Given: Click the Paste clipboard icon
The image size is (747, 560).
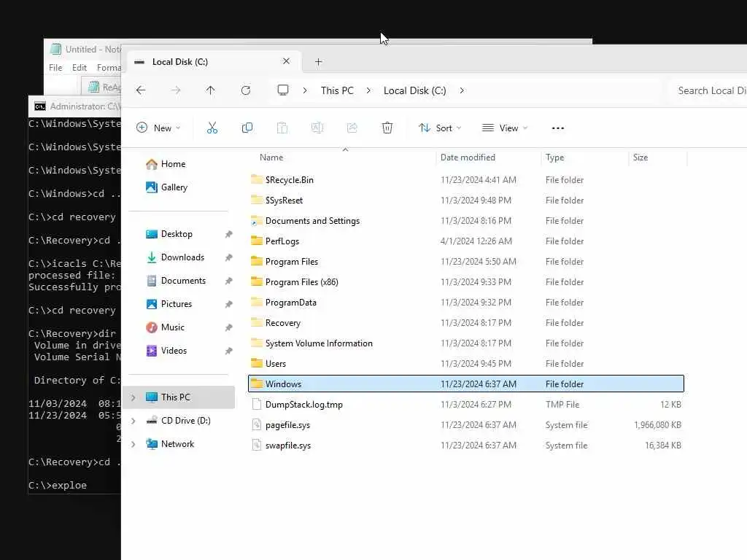Looking at the screenshot, I should (x=282, y=128).
